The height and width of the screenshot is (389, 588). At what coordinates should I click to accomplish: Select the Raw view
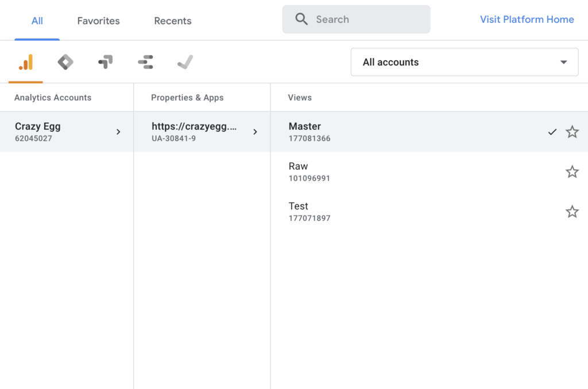click(429, 172)
